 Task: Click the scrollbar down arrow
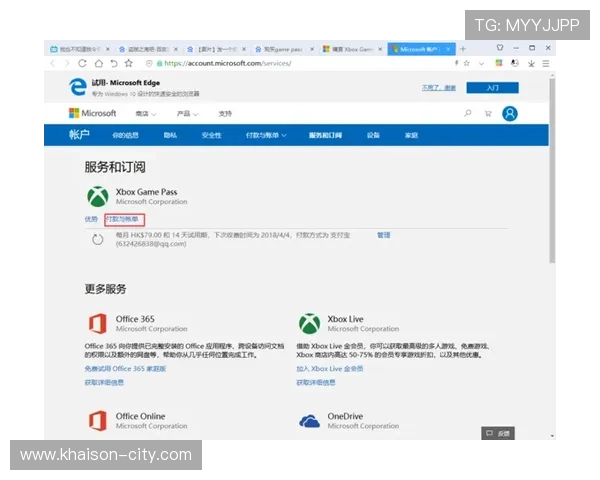pyautogui.click(x=552, y=436)
